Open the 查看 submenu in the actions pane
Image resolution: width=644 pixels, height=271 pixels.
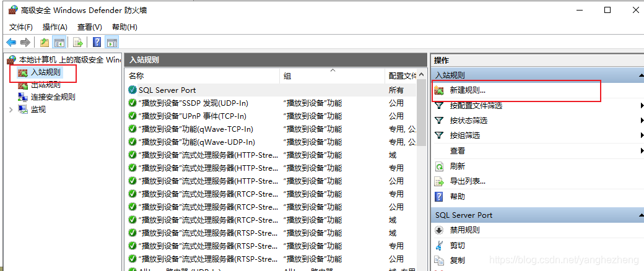(x=458, y=151)
